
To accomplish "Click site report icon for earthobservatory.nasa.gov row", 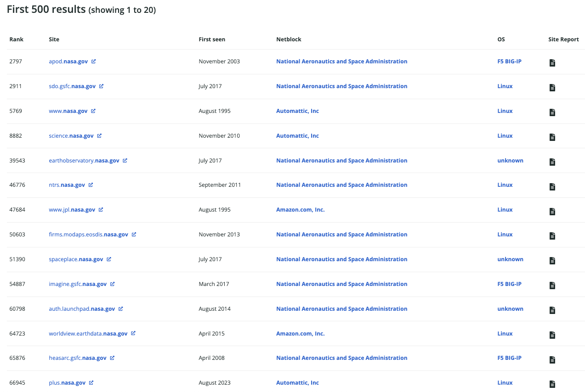I will point(552,162).
